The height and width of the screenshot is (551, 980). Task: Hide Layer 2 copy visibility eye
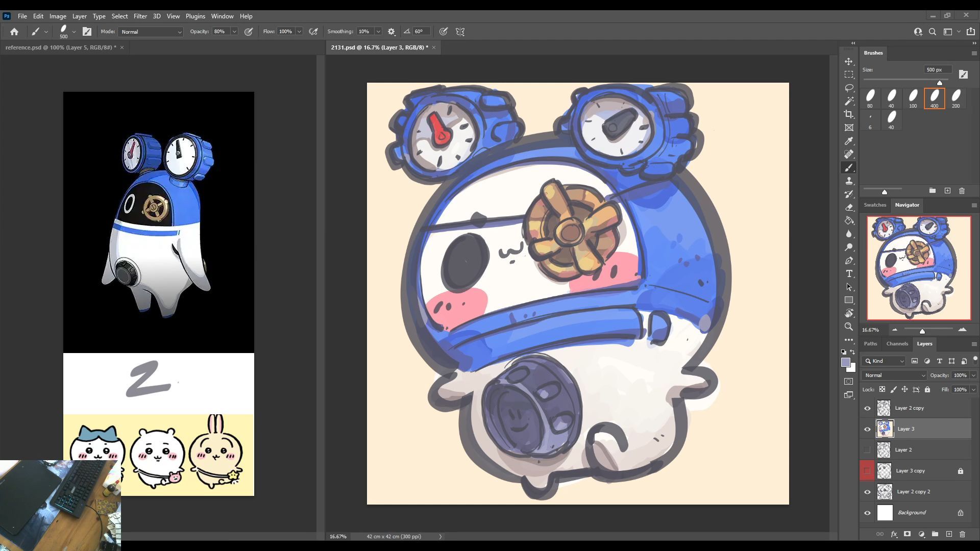pos(867,408)
